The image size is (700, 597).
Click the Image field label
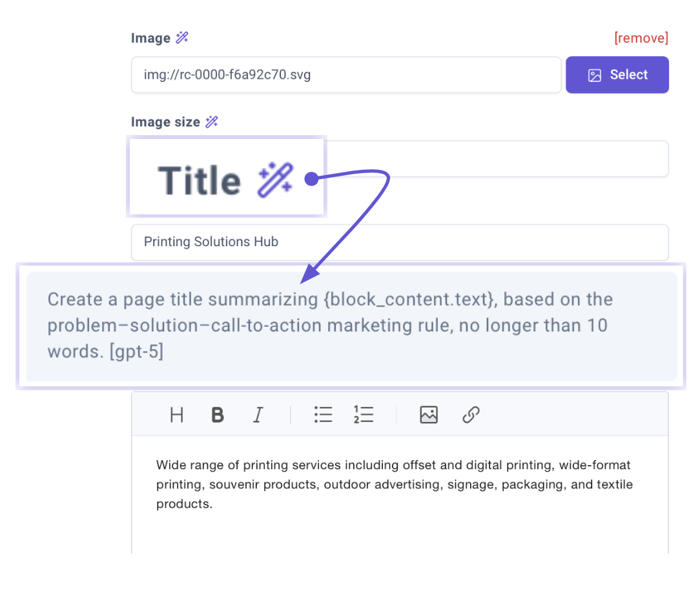point(150,38)
